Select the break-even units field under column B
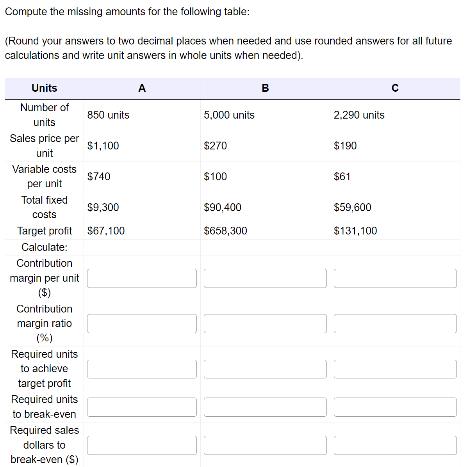Image resolution: width=476 pixels, height=467 pixels. click(265, 407)
